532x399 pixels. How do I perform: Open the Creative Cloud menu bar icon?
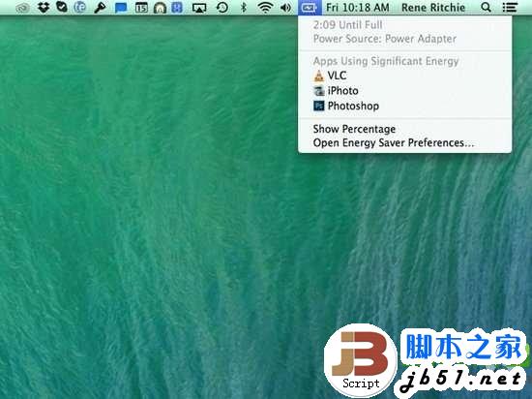click(x=22, y=8)
